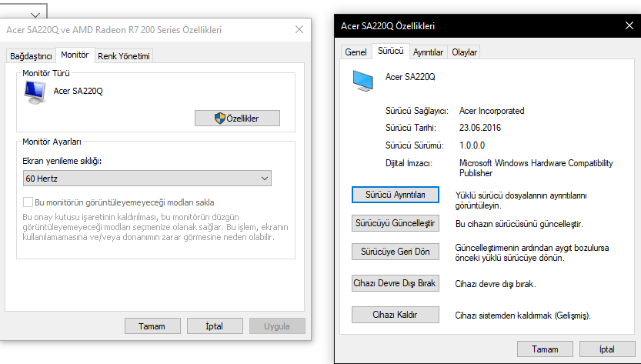This screenshot has width=641, height=364.
Task: Click İptal in the Radeon properties dialog
Action: point(215,326)
